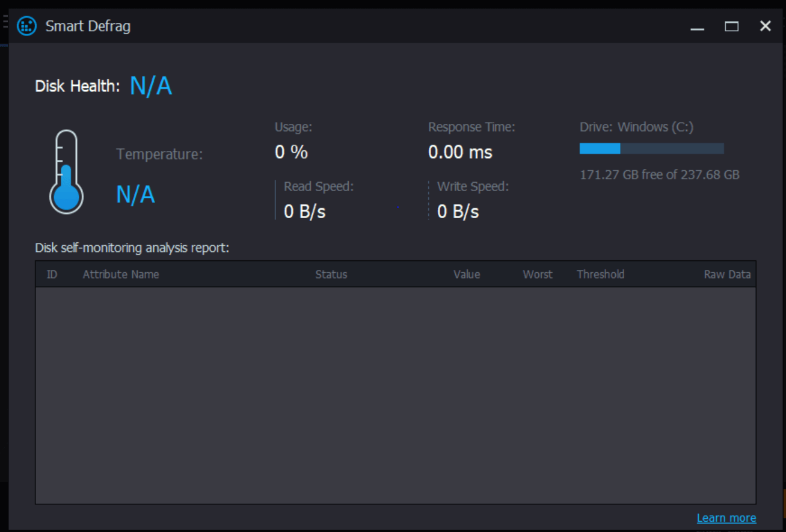This screenshot has height=532, width=786.
Task: Click the free space text under drive bar
Action: (659, 175)
